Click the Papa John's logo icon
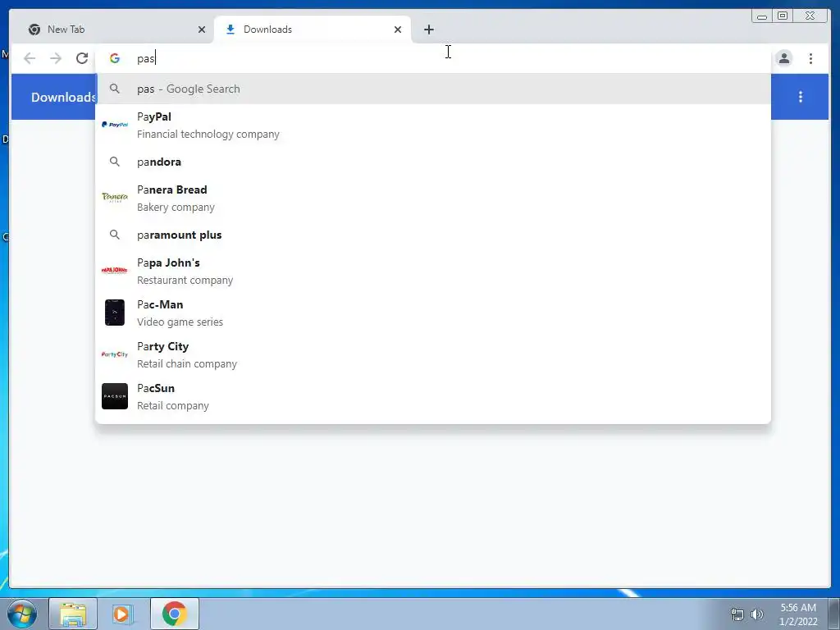840x630 pixels. pyautogui.click(x=115, y=271)
